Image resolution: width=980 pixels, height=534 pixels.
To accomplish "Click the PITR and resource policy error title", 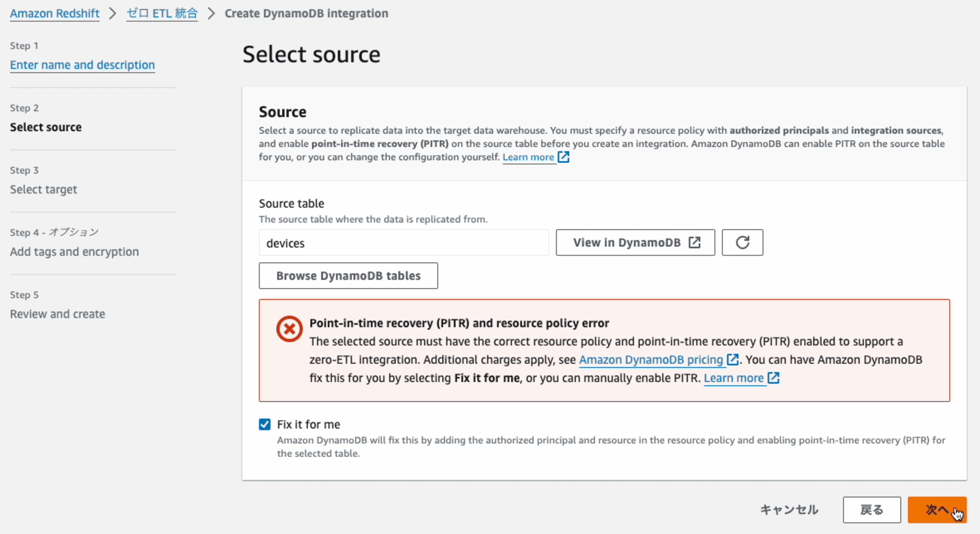I will tap(459, 323).
